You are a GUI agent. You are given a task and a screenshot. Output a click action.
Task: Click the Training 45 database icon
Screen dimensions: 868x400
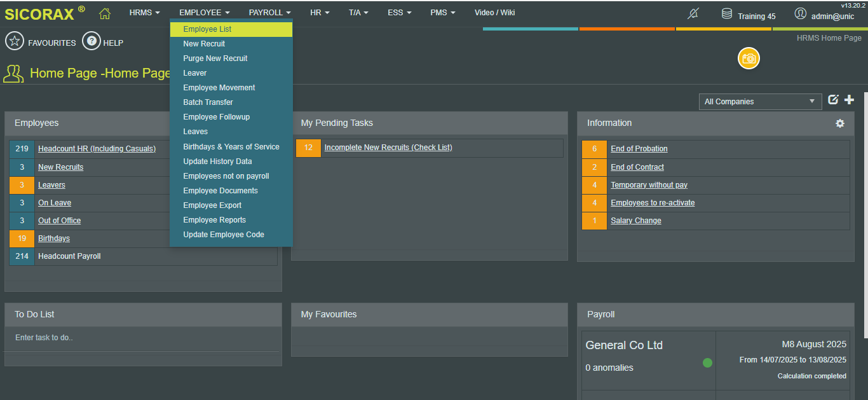(727, 14)
